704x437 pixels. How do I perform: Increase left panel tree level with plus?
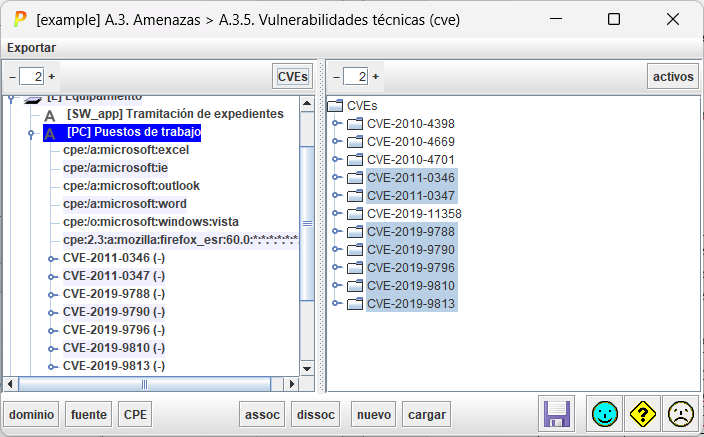52,77
